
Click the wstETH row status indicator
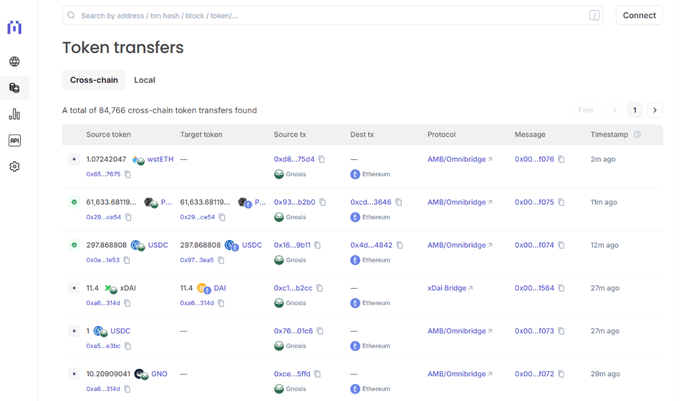74,159
